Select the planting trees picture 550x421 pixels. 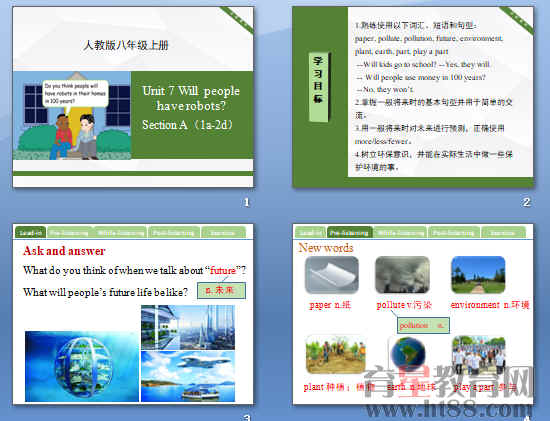tap(336, 355)
